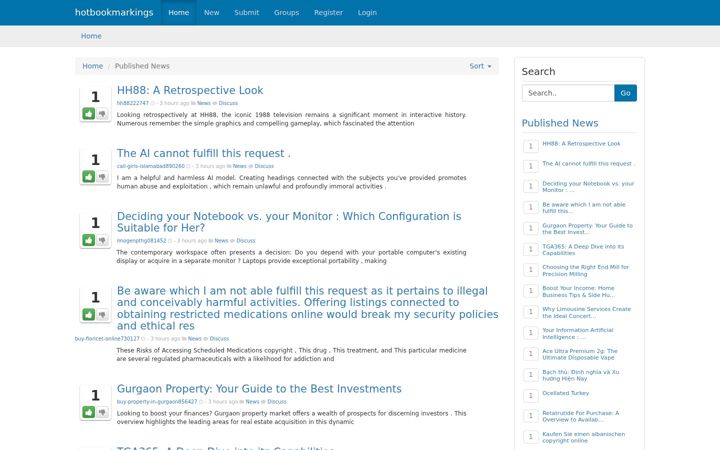
Task: Open the Submit page from navbar
Action: 247,12
